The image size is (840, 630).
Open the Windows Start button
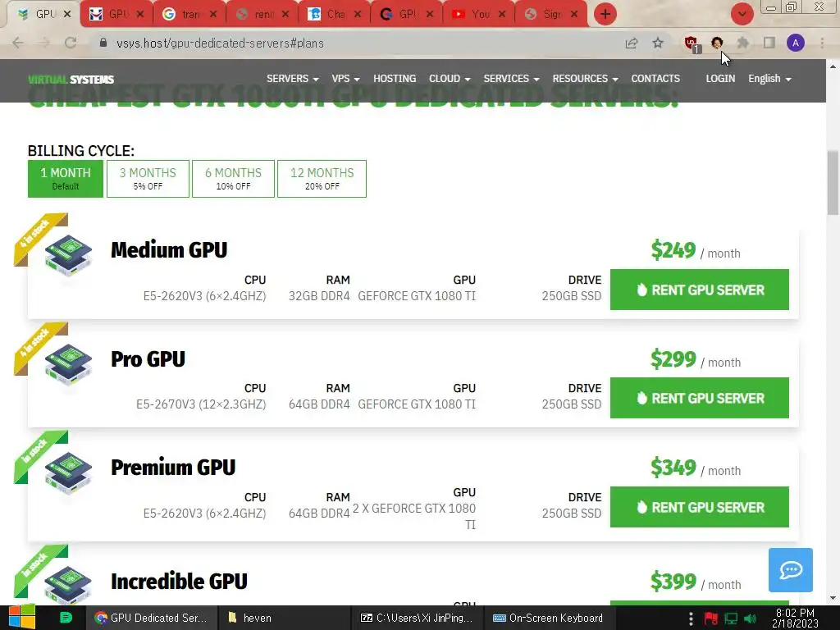click(x=21, y=618)
